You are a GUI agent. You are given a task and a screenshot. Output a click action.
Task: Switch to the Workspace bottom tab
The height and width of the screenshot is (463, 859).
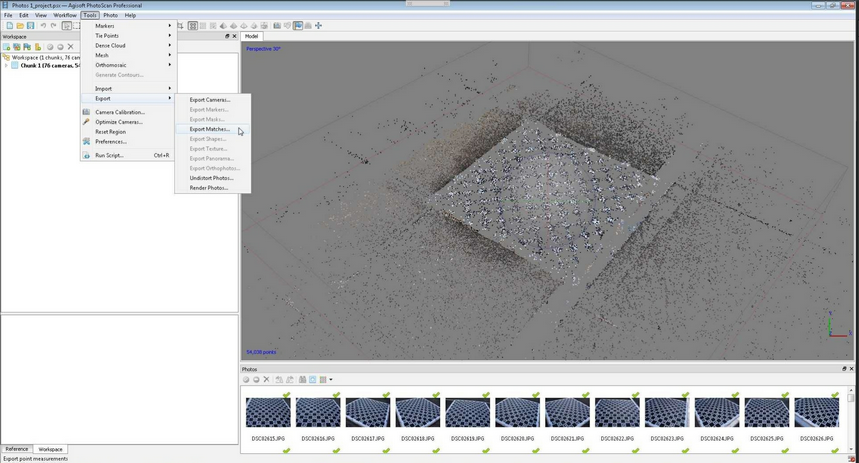point(50,449)
